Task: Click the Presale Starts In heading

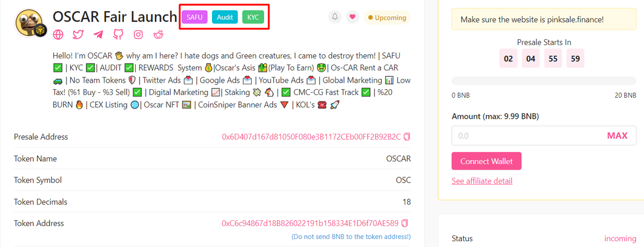Action: 544,42
